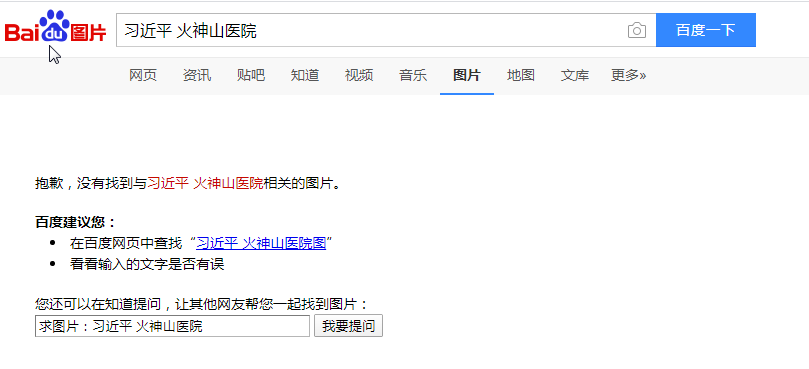The image size is (809, 369).
Task: Open the camera image search icon
Action: click(637, 30)
